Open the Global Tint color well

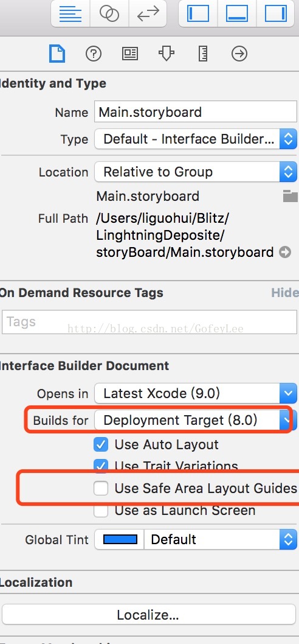point(120,539)
